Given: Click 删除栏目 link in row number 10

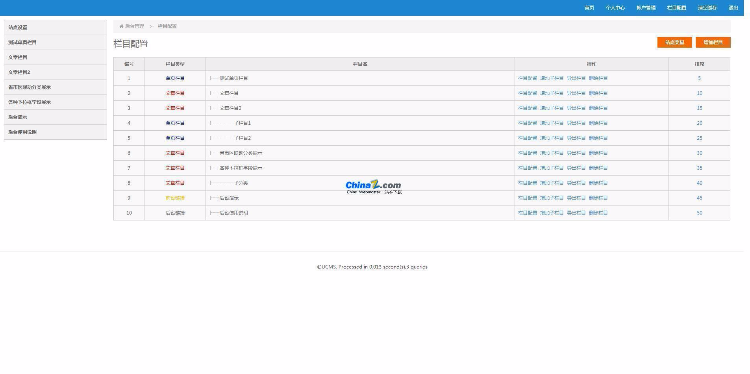Looking at the screenshot, I should pos(598,213).
